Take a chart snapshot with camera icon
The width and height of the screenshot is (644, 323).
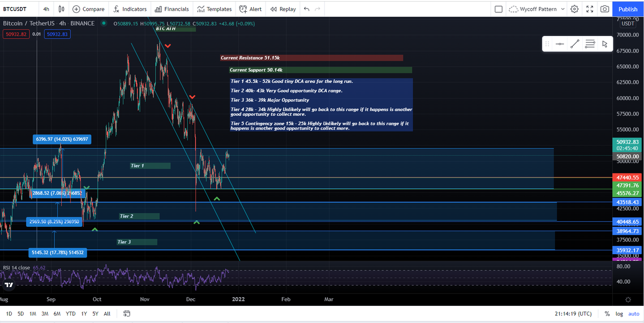pyautogui.click(x=605, y=9)
